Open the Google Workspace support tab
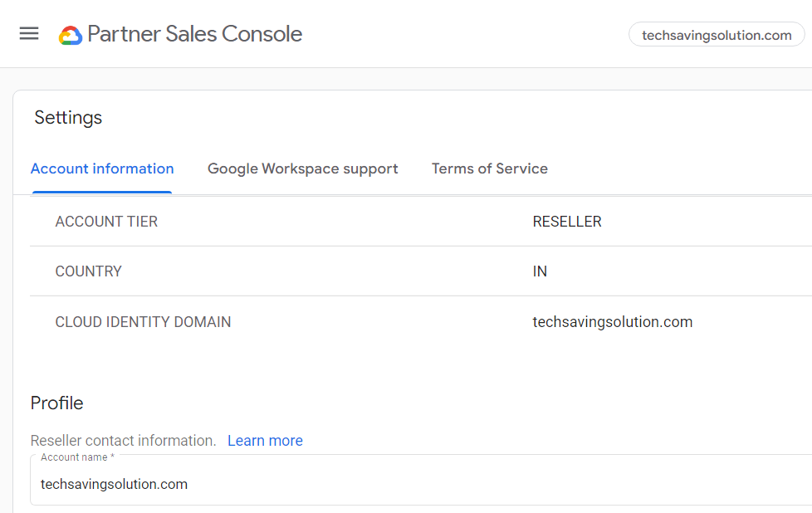The image size is (812, 513). [302, 169]
